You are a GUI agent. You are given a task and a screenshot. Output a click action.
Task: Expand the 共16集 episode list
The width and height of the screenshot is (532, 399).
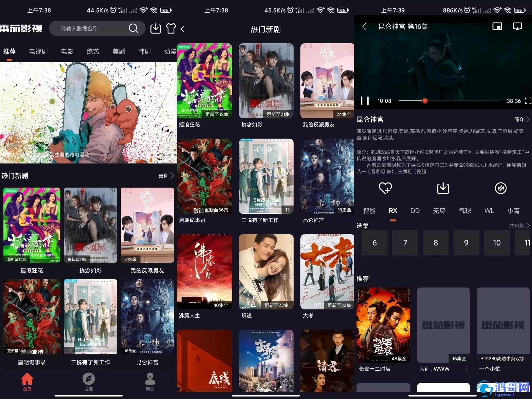pos(519,226)
